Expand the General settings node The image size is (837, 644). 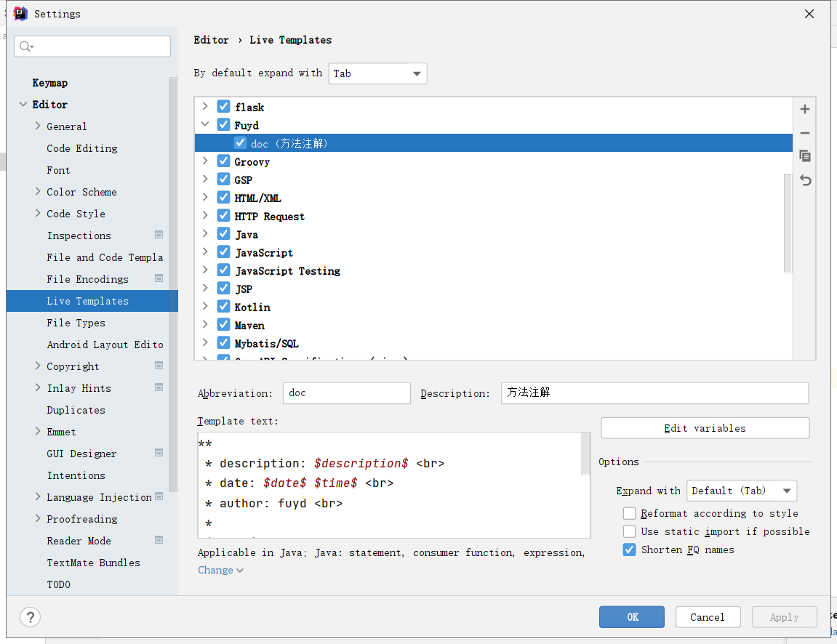38,126
